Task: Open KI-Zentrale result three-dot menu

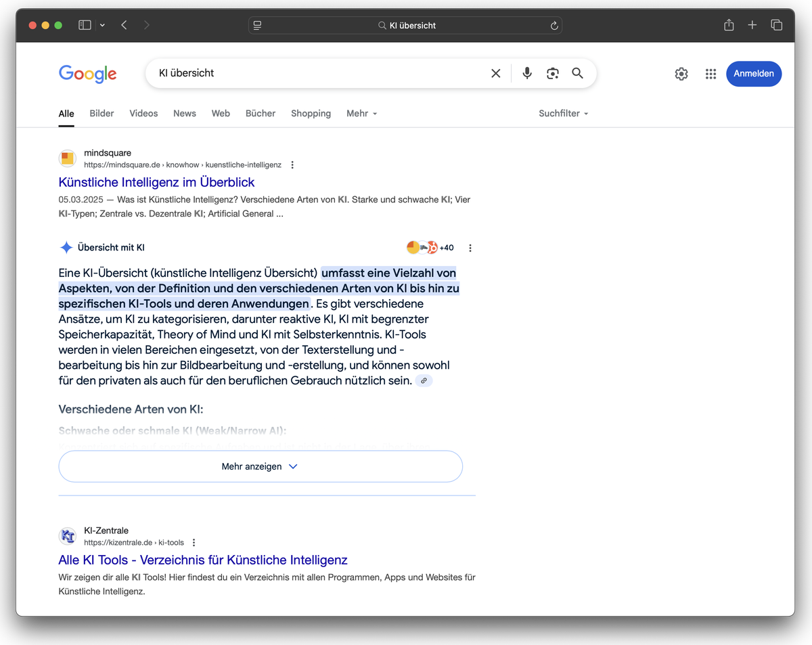Action: click(x=194, y=542)
